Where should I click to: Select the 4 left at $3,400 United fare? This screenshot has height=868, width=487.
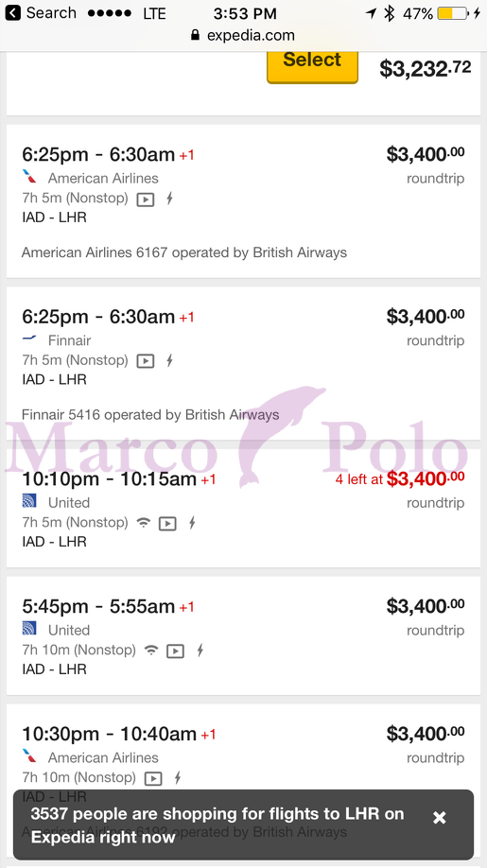[x=400, y=478]
